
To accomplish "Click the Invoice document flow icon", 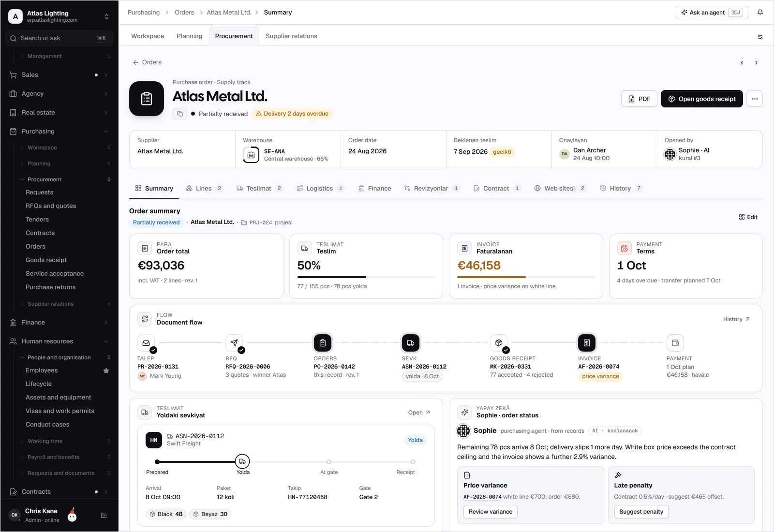I will [587, 343].
